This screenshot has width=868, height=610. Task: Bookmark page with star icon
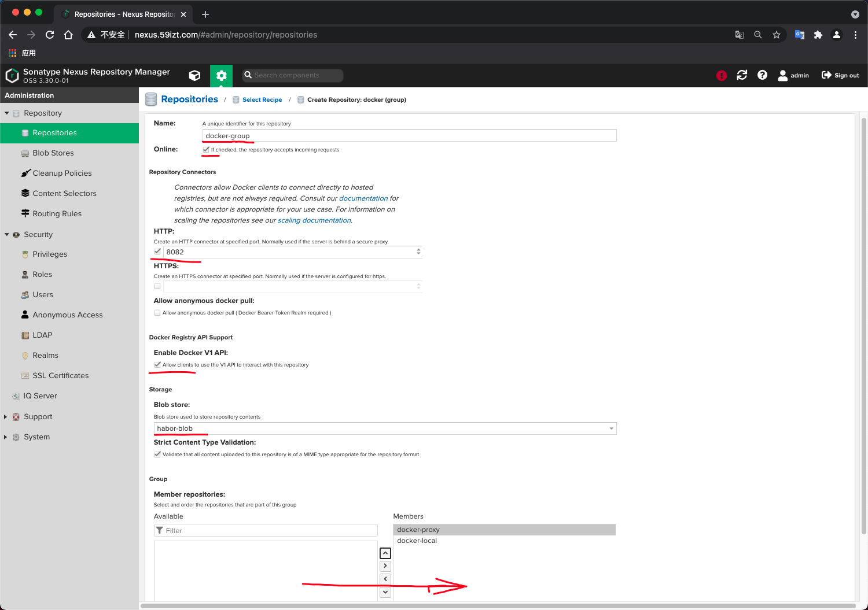pyautogui.click(x=777, y=35)
